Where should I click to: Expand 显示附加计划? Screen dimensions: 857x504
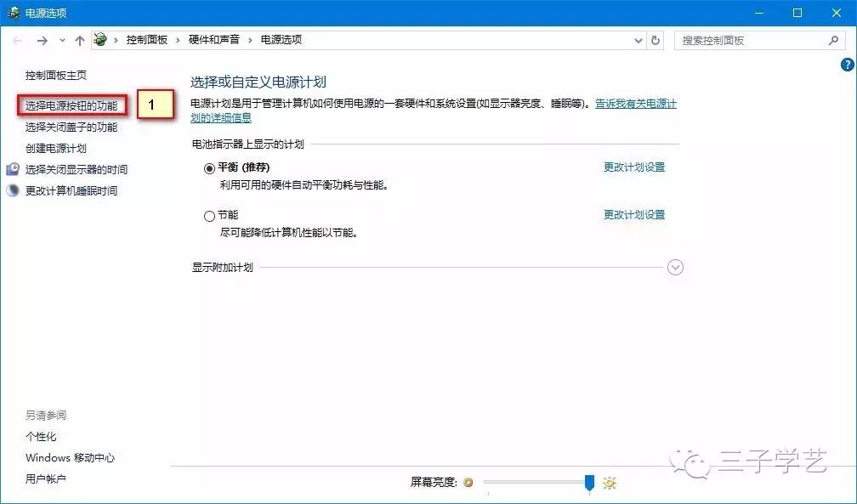click(x=675, y=267)
